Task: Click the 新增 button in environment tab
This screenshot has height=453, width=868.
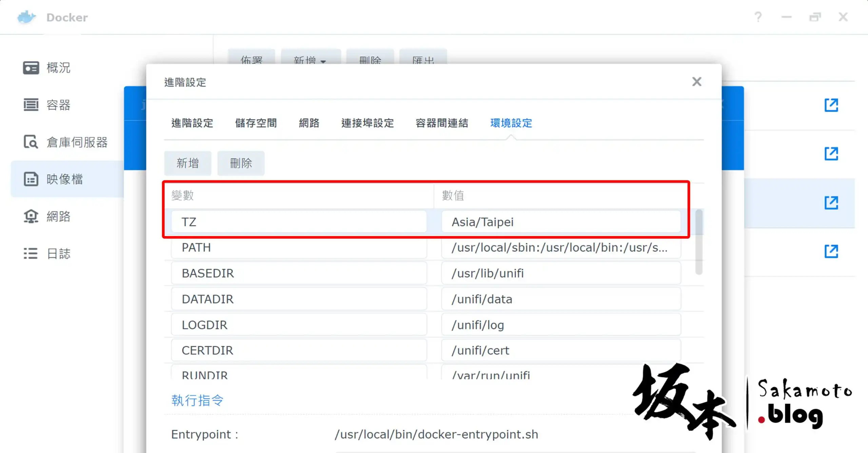Action: tap(188, 163)
